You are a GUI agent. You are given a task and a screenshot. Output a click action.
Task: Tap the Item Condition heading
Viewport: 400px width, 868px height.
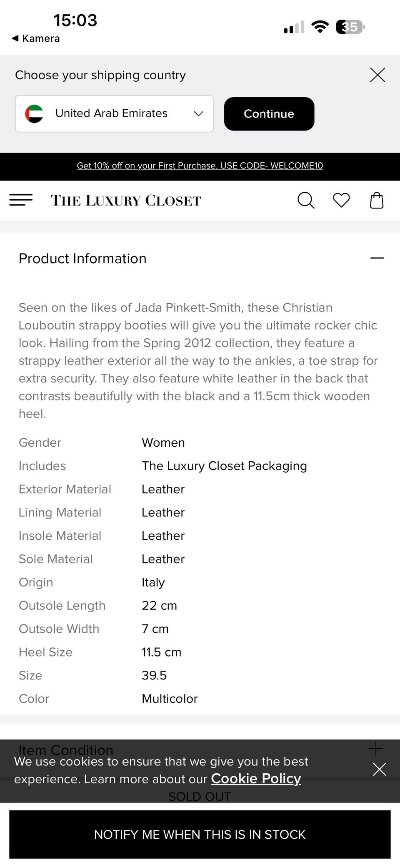pos(66,750)
